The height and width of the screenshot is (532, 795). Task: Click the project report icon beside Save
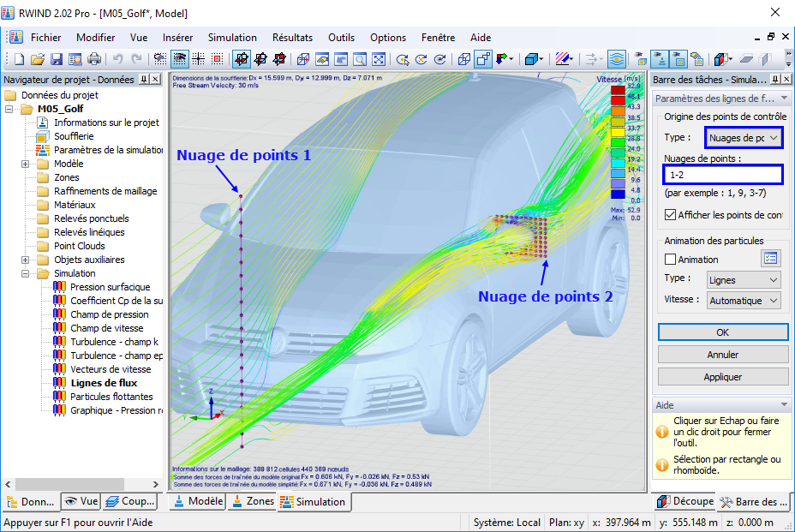pos(75,59)
